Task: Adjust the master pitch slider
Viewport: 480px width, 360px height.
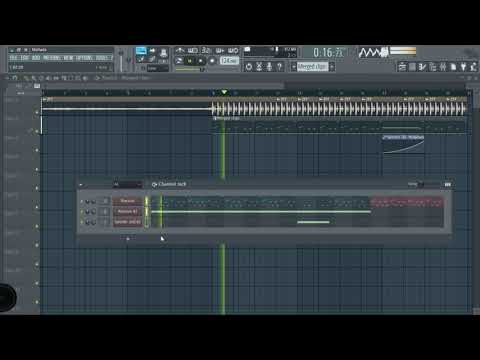Action: 128,60
